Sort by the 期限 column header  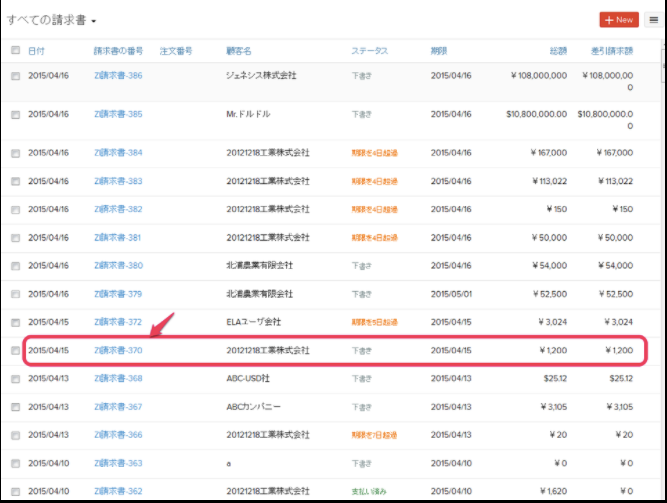coord(439,50)
